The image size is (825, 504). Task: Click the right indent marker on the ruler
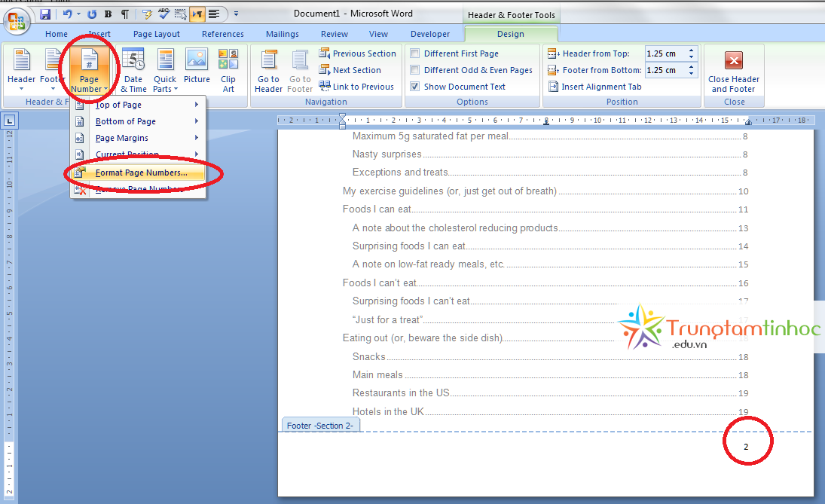click(x=747, y=122)
